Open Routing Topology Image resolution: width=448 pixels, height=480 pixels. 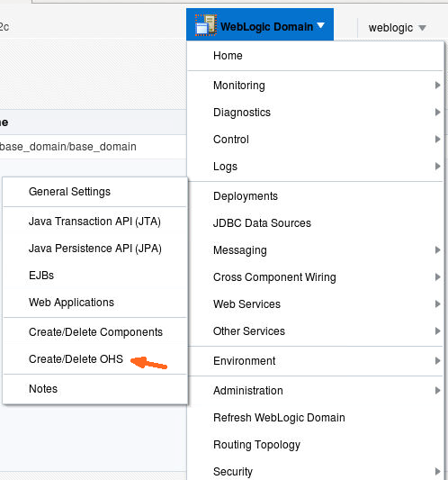click(257, 445)
